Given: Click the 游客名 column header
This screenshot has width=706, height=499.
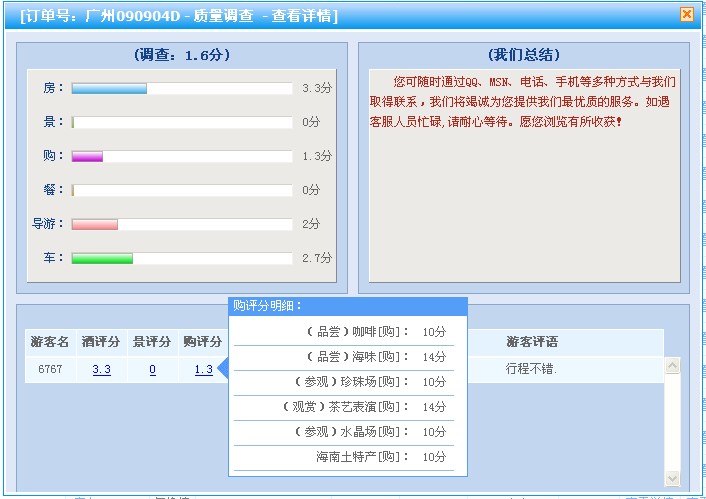Looking at the screenshot, I should 50,342.
